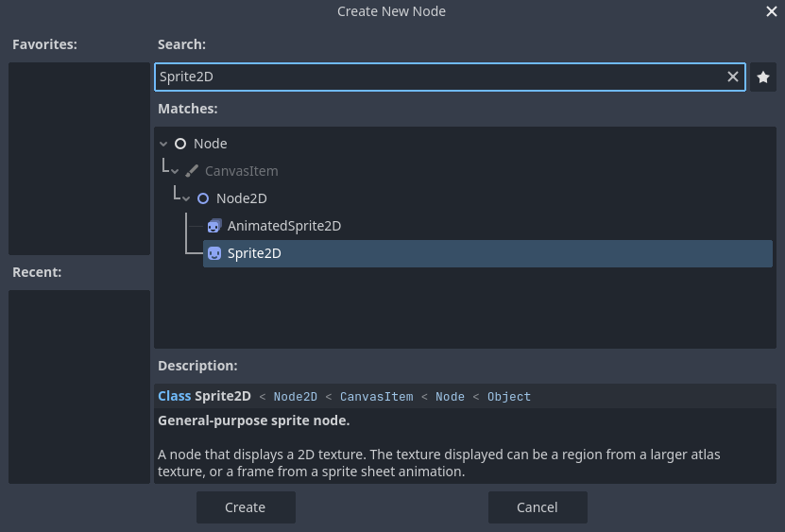Clear the search field with the X
This screenshot has height=532, width=785.
click(x=732, y=77)
